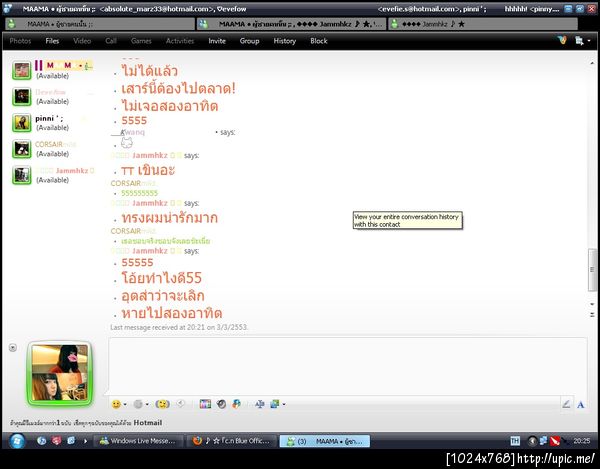Click the TH language indicator in tray
Viewport: 600px width, 469px height.
515,441
